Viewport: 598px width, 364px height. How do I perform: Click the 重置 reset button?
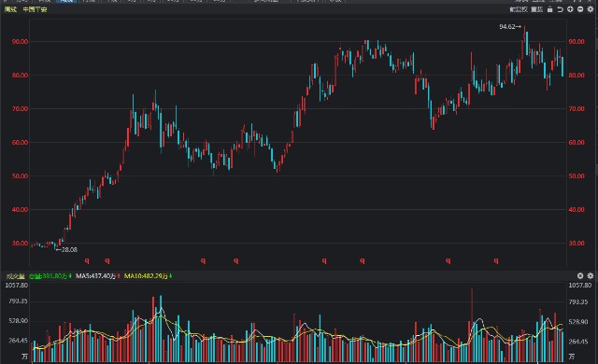(x=536, y=9)
